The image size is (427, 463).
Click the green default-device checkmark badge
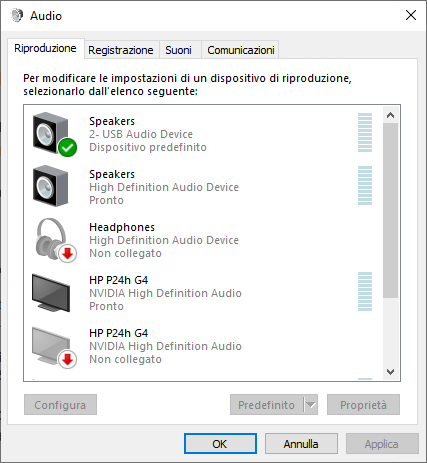point(68,147)
